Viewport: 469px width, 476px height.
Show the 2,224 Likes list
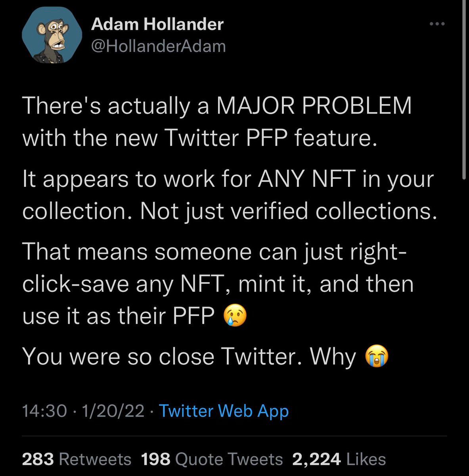pos(339,459)
